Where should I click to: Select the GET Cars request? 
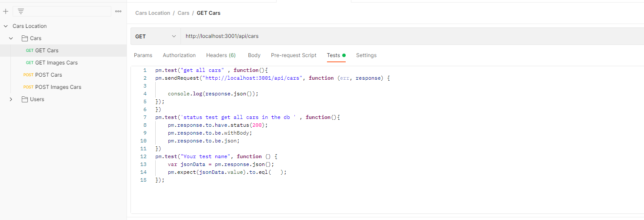click(x=63, y=51)
